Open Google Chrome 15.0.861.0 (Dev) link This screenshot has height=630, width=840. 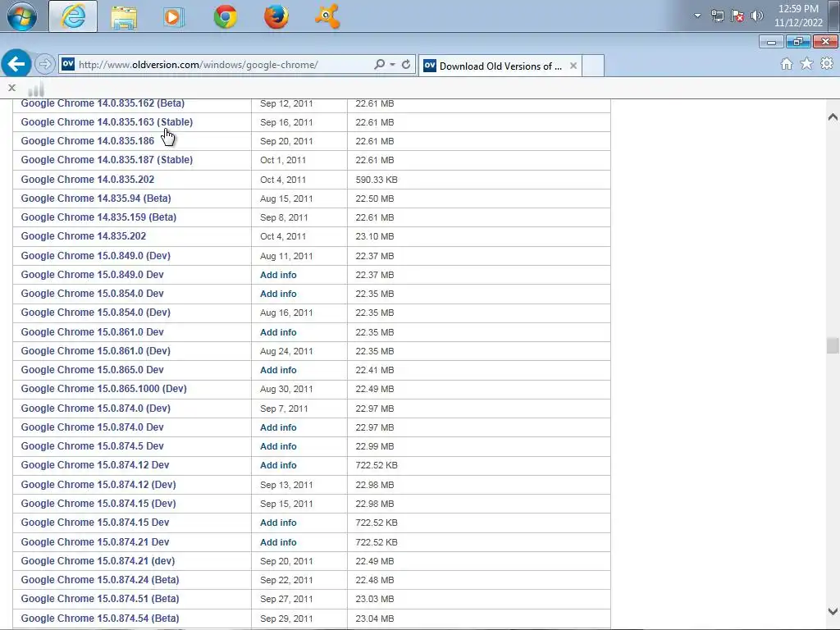(x=95, y=351)
